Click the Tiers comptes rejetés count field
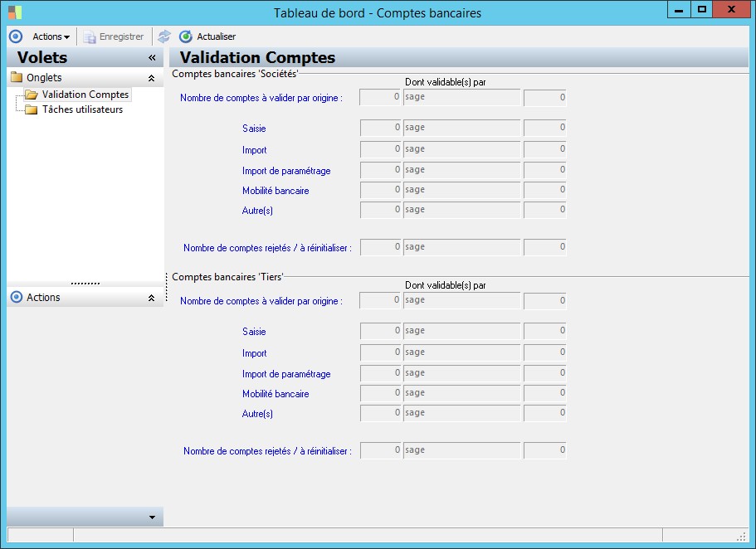Image resolution: width=756 pixels, height=549 pixels. tap(381, 450)
